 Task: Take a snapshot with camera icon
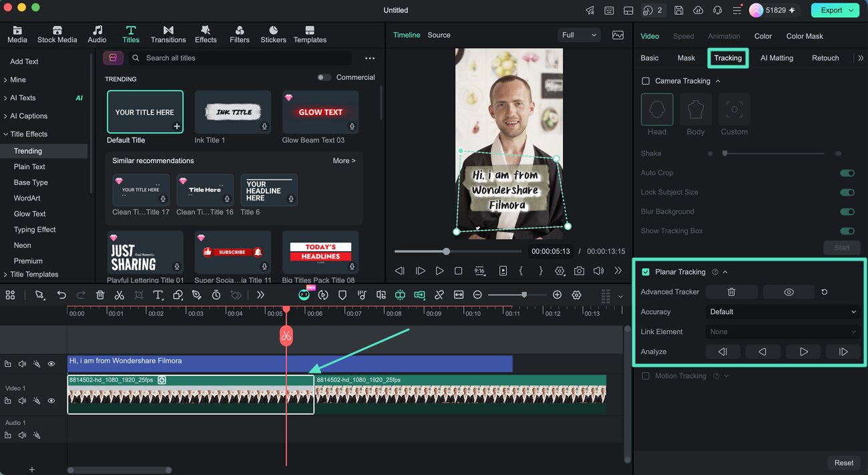coord(579,271)
